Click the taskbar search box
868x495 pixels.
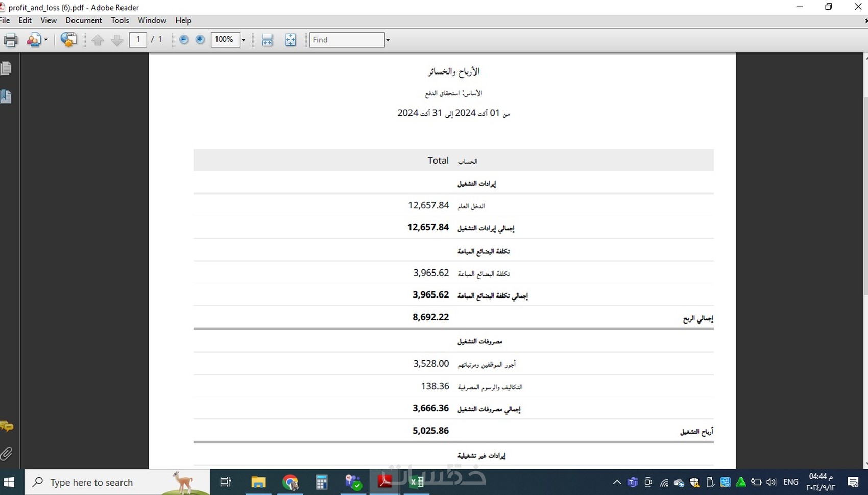117,482
